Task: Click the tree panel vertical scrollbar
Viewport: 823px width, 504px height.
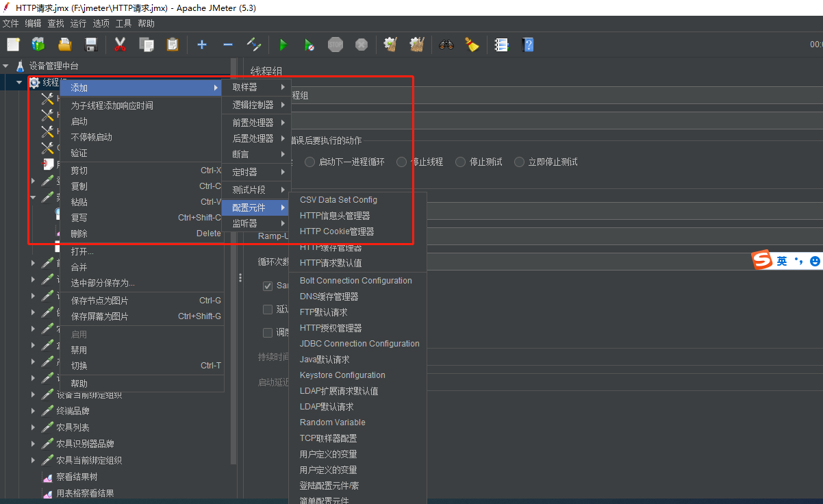Action: [x=233, y=260]
